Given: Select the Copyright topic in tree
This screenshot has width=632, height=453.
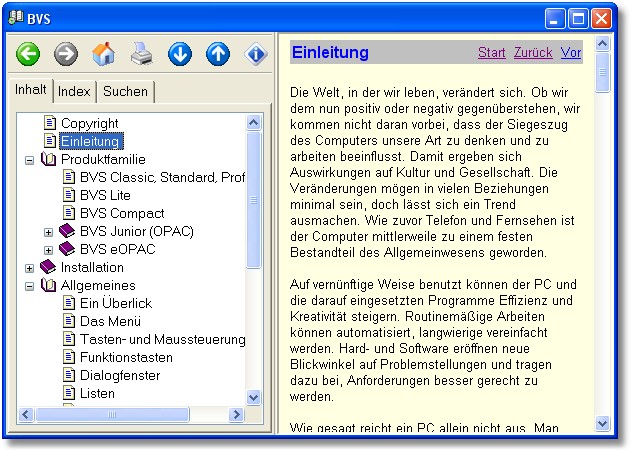Looking at the screenshot, I should 89,123.
